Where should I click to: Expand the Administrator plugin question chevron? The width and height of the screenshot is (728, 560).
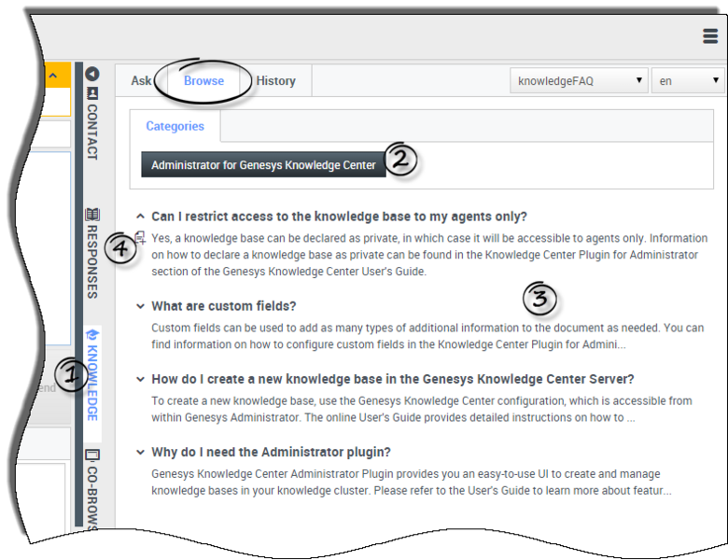140,452
